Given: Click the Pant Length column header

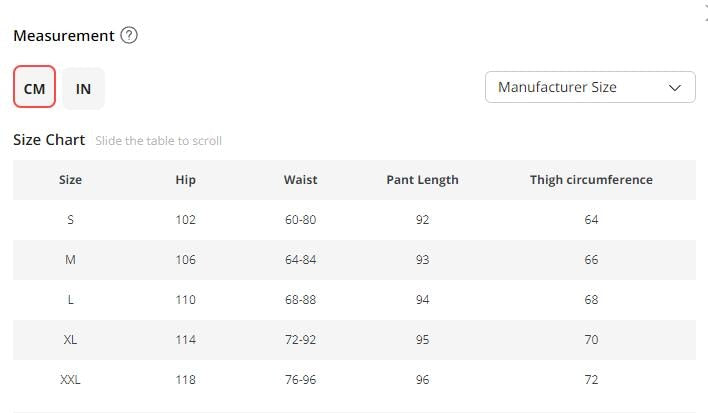Looking at the screenshot, I should pos(422,180).
